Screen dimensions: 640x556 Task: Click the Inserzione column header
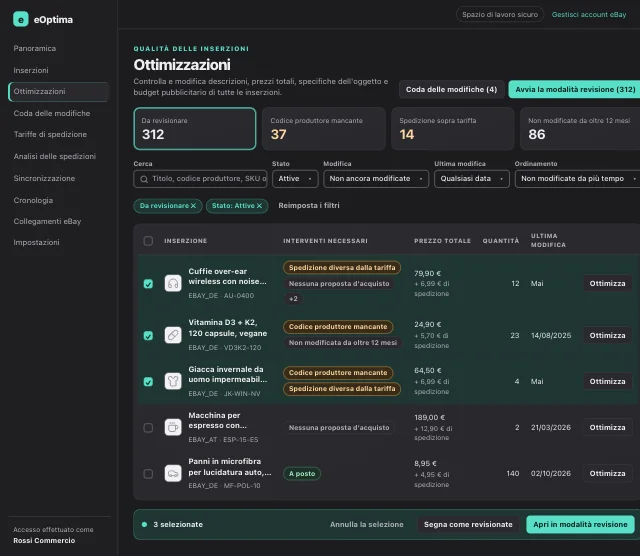pyautogui.click(x=185, y=241)
